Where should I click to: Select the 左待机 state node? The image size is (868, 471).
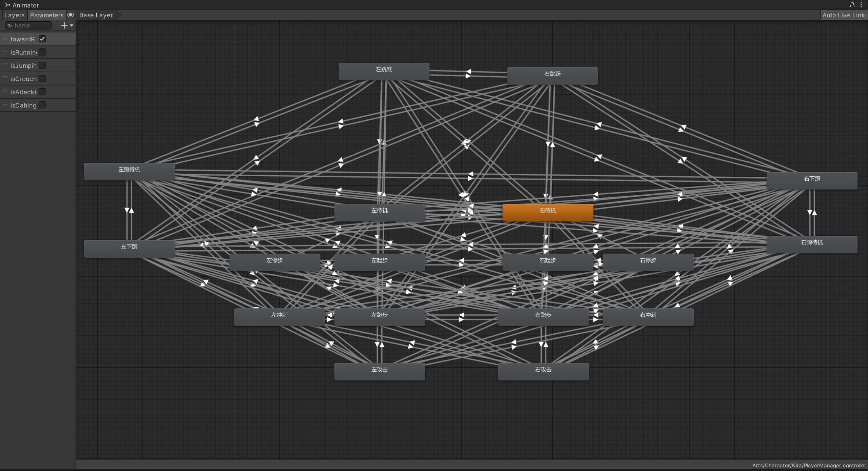[x=380, y=212]
